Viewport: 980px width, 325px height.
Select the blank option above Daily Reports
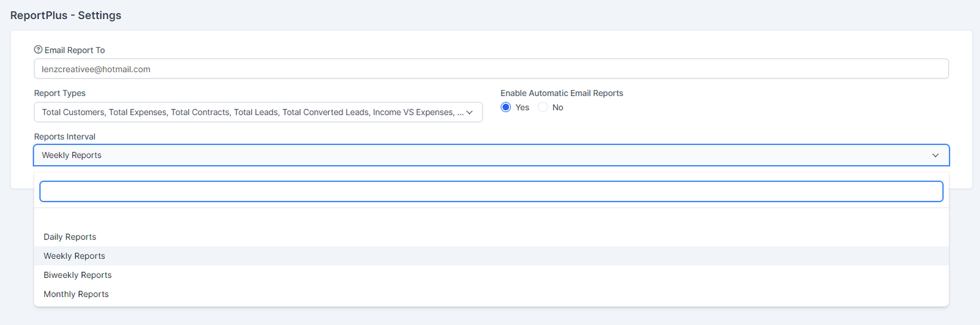click(490, 219)
